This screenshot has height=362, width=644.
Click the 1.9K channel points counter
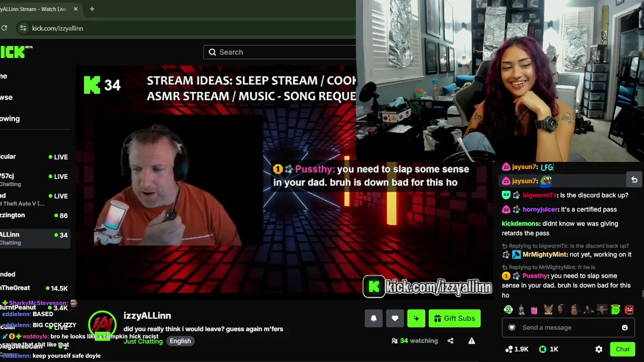click(x=517, y=349)
